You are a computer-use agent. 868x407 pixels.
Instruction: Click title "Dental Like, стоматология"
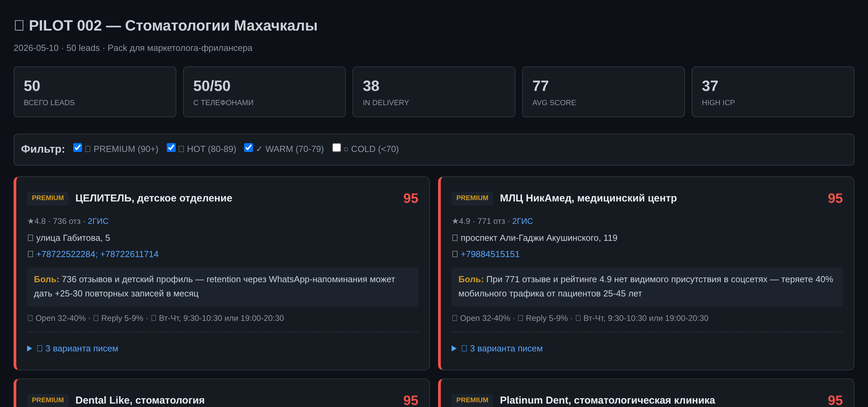click(140, 400)
